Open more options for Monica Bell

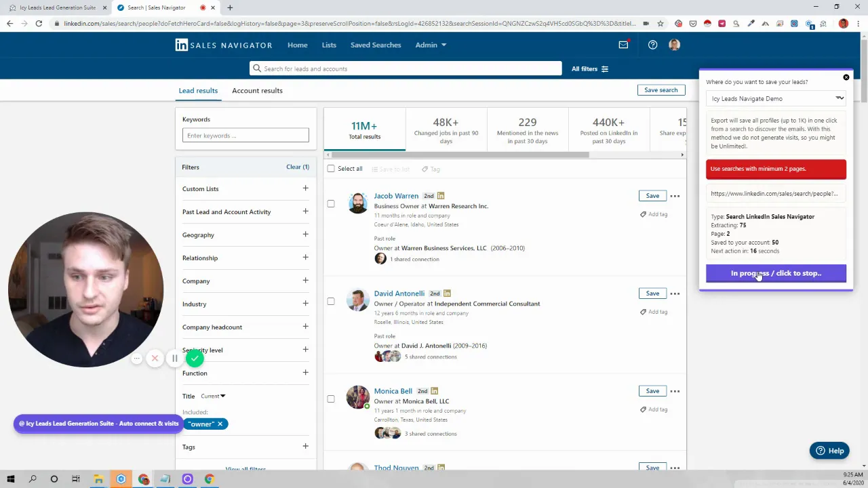(675, 391)
